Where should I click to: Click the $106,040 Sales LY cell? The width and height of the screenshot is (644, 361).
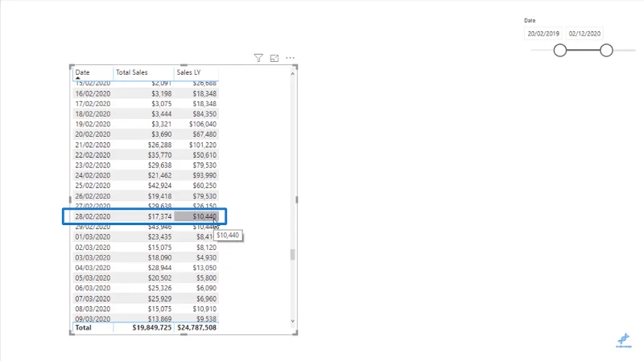point(203,124)
